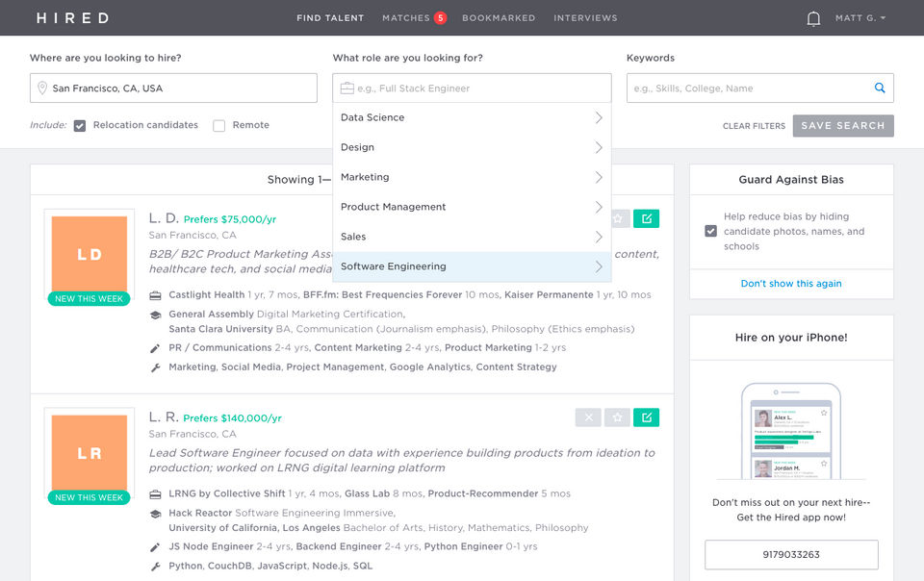
Task: Click the Hire on your iPhone! heading
Action: [791, 338]
